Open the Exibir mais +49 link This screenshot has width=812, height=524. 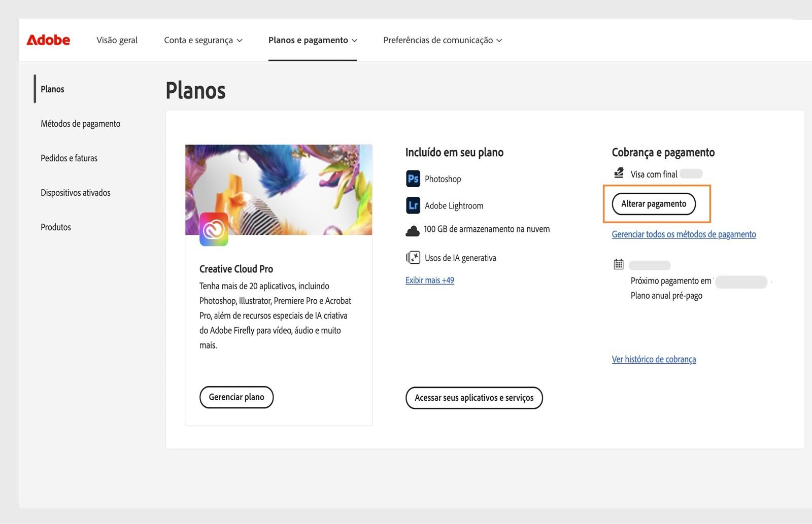pyautogui.click(x=430, y=280)
